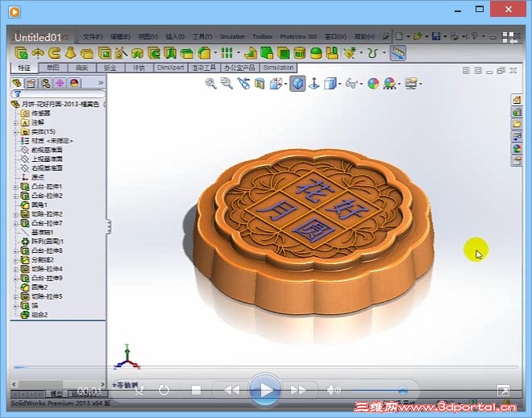Screen dimensions: 532x418
Task: Open the PhotoView 360 menu
Action: pyautogui.click(x=298, y=36)
